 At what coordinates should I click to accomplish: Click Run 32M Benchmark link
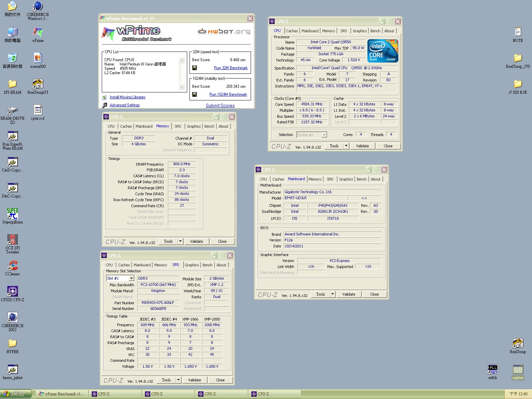tap(231, 68)
